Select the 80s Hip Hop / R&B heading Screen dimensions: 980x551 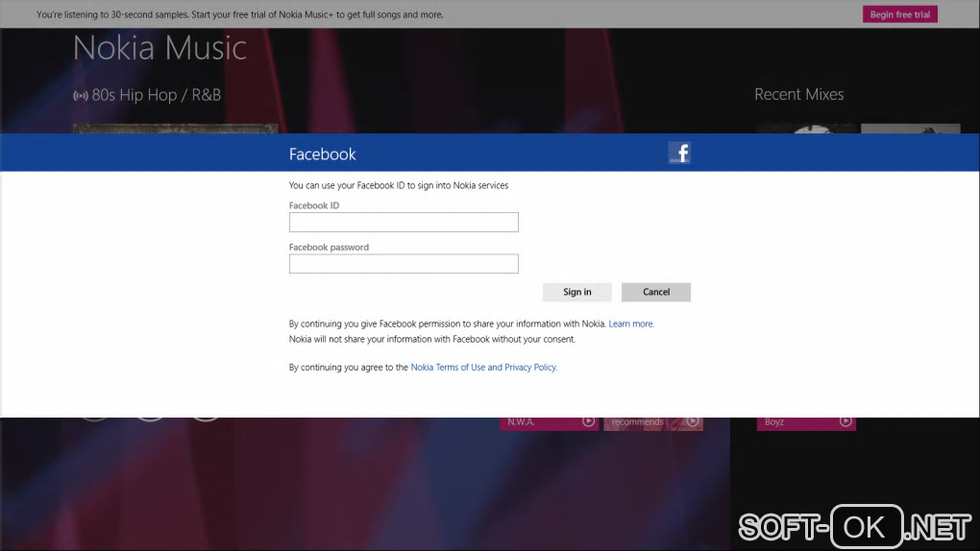coord(157,95)
